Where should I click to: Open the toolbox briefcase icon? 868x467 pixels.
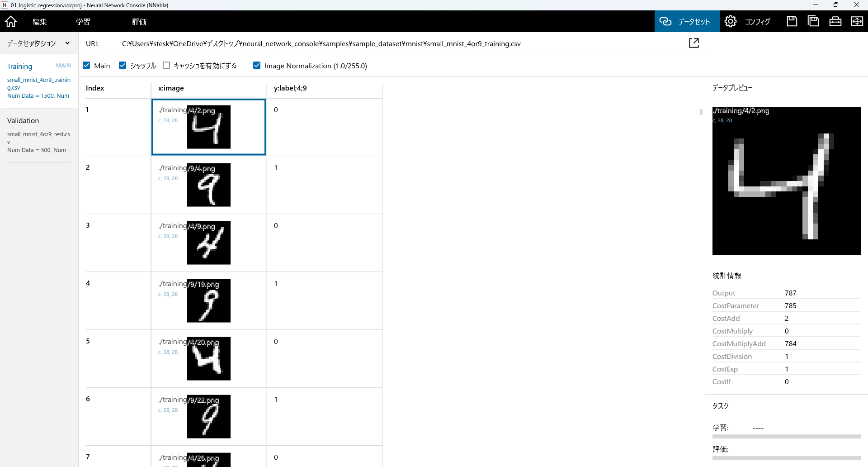click(x=835, y=21)
